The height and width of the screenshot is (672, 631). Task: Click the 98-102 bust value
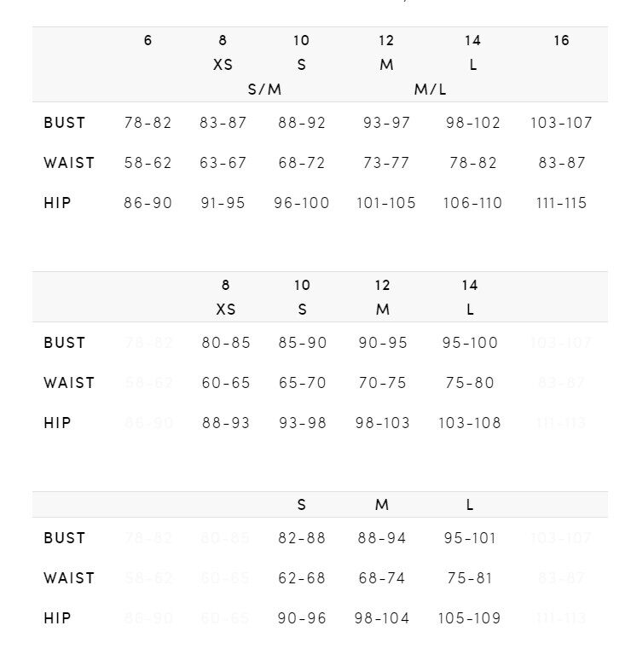click(473, 123)
